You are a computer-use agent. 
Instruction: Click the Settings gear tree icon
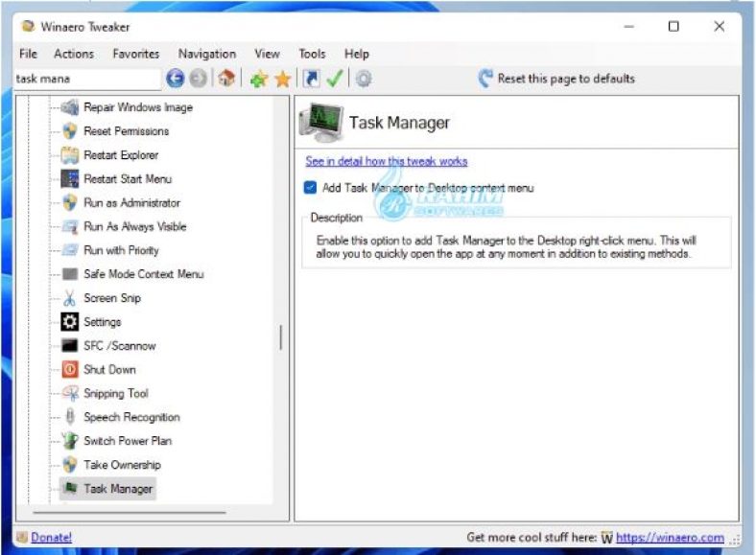tap(70, 322)
